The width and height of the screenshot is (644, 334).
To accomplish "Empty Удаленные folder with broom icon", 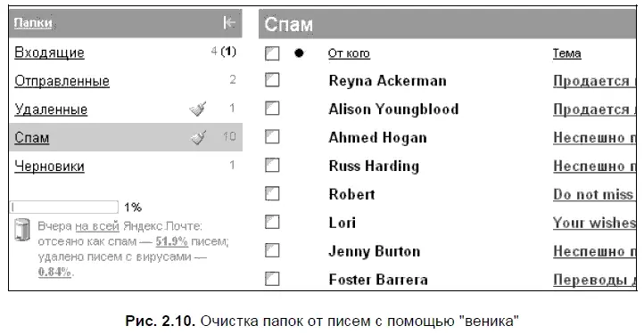I will tap(198, 109).
